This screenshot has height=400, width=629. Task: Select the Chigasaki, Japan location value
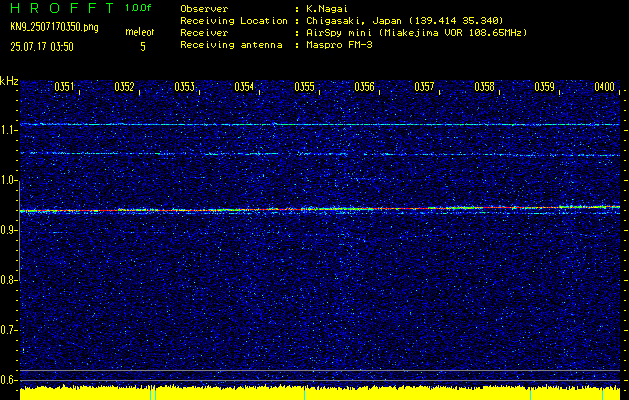point(404,21)
